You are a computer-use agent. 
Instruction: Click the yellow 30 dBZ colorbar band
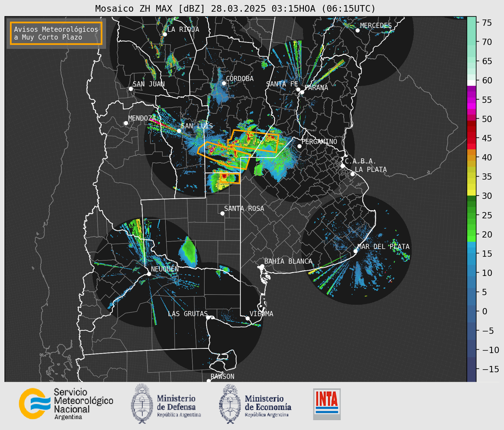[471, 193]
